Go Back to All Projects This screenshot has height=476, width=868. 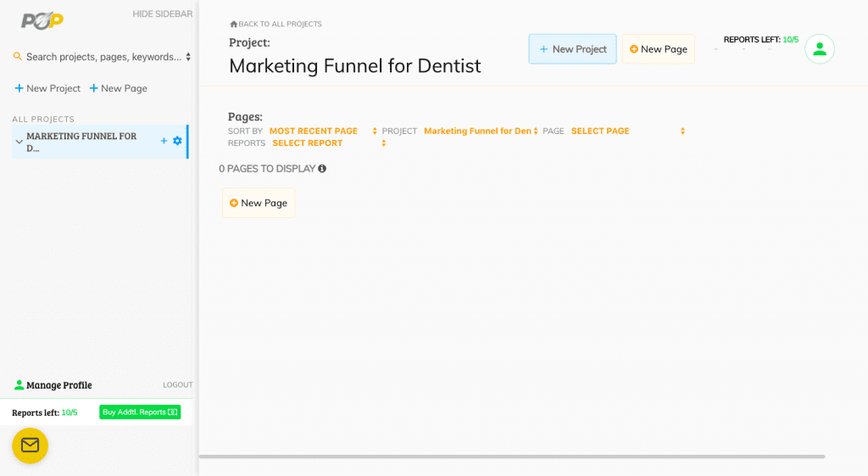pos(275,24)
